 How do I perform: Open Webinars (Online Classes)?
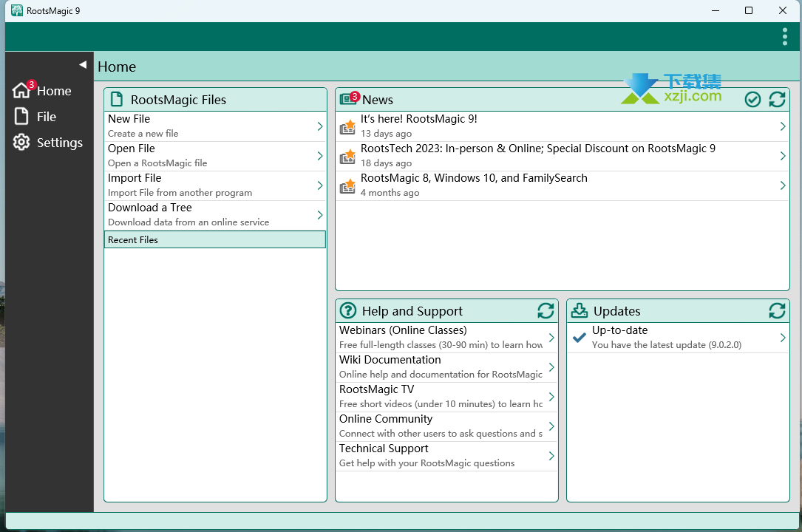tap(403, 330)
